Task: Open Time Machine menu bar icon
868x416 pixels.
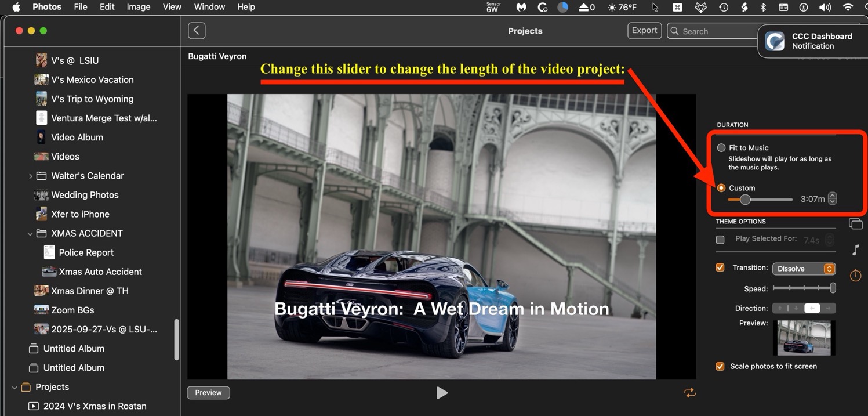Action: (x=724, y=7)
